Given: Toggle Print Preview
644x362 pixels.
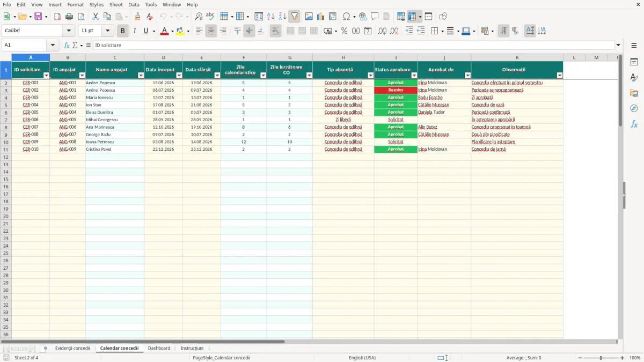Looking at the screenshot, I should click(x=81, y=17).
